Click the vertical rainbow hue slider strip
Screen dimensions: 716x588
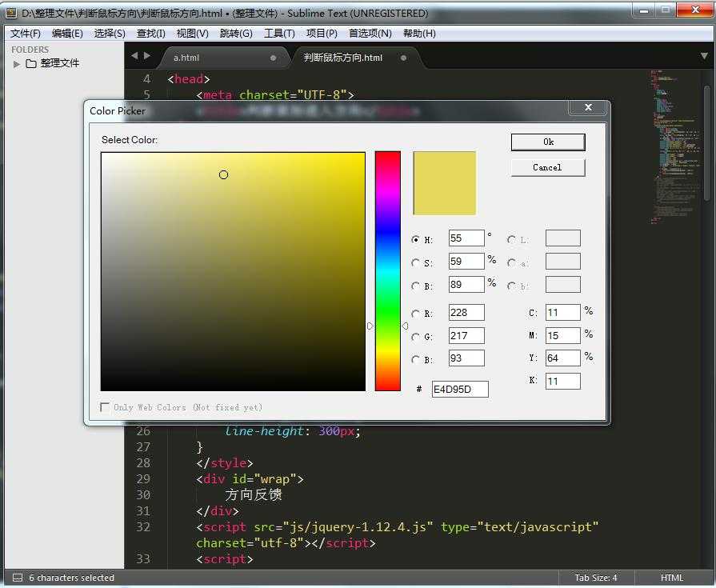pos(388,271)
